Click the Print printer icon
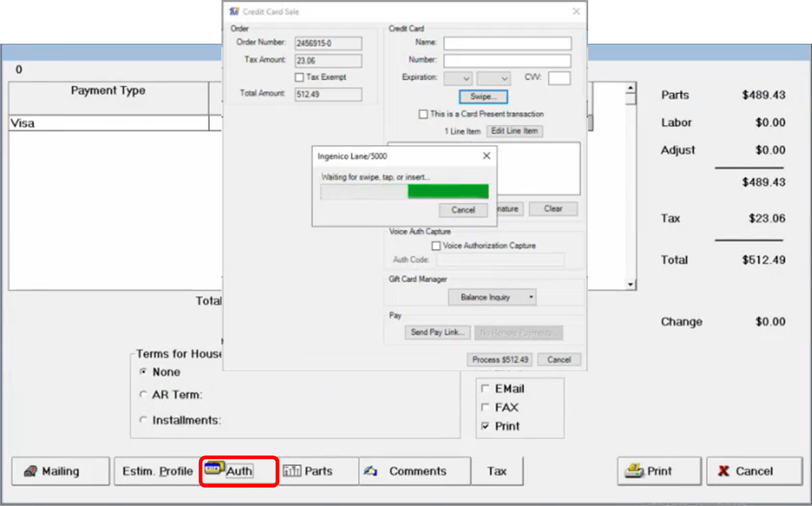 click(x=635, y=470)
